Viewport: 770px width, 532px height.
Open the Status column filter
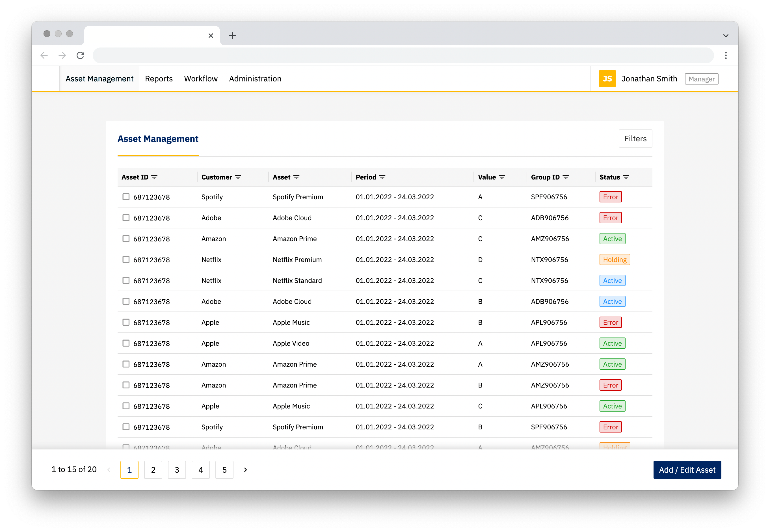[626, 177]
